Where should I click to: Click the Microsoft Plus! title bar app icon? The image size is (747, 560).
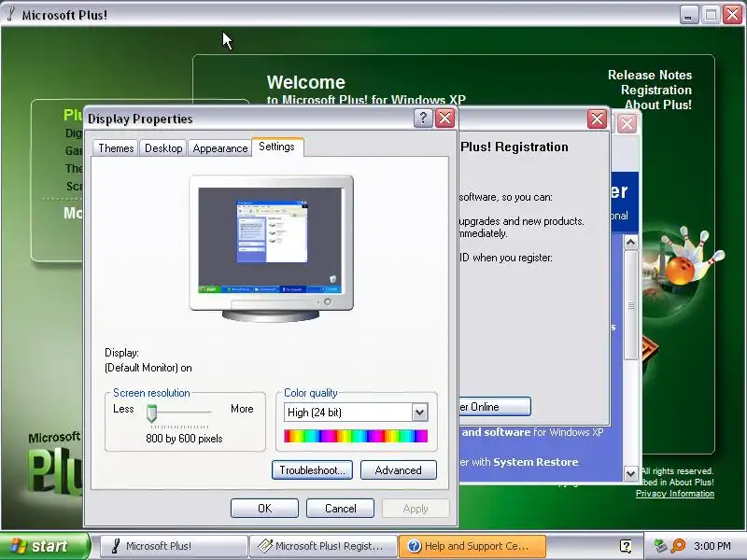pyautogui.click(x=10, y=14)
